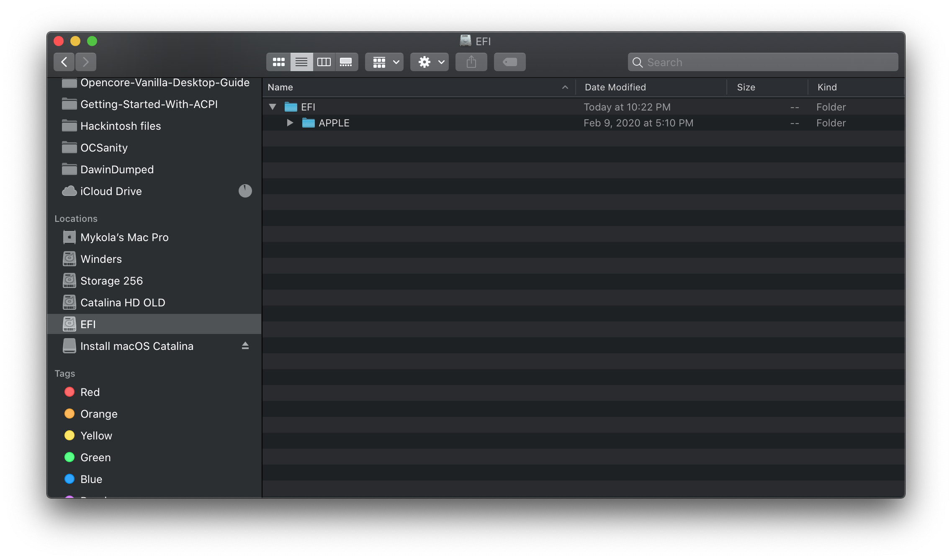Open the group-by arrangement dropdown

point(384,62)
